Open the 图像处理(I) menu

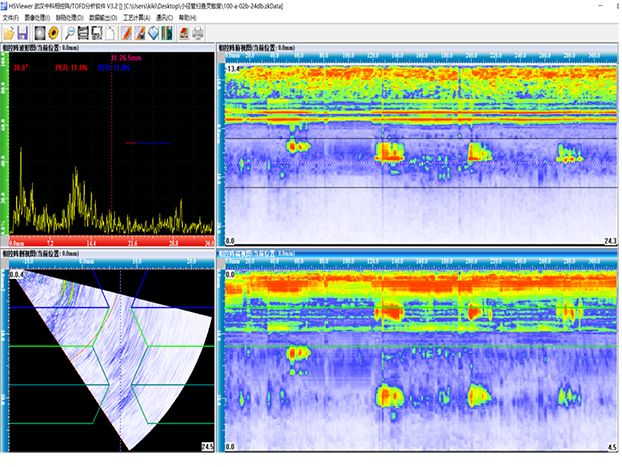[39, 17]
